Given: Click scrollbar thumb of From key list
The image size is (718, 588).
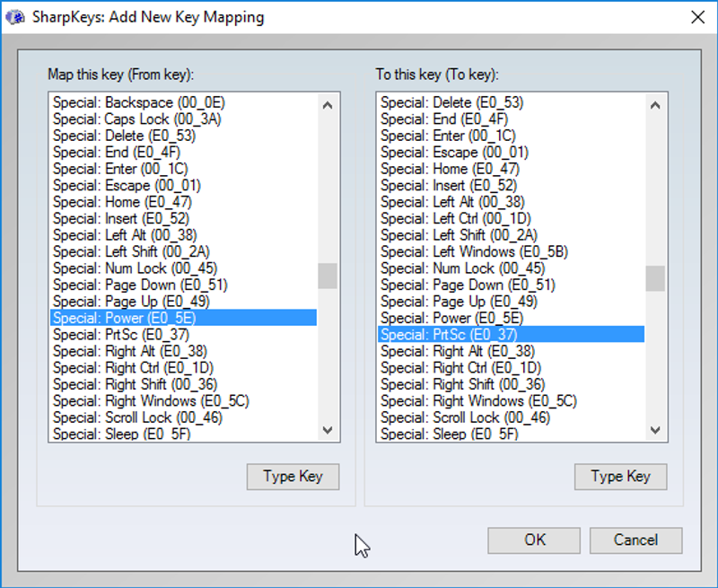Looking at the screenshot, I should point(328,276).
